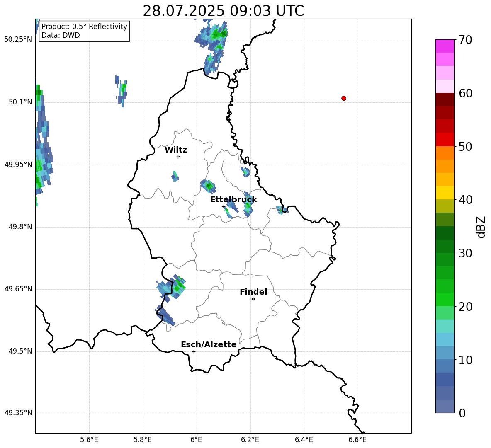The height and width of the screenshot is (448, 491).
Task: Click the Ettelbruck city label
Action: click(233, 200)
